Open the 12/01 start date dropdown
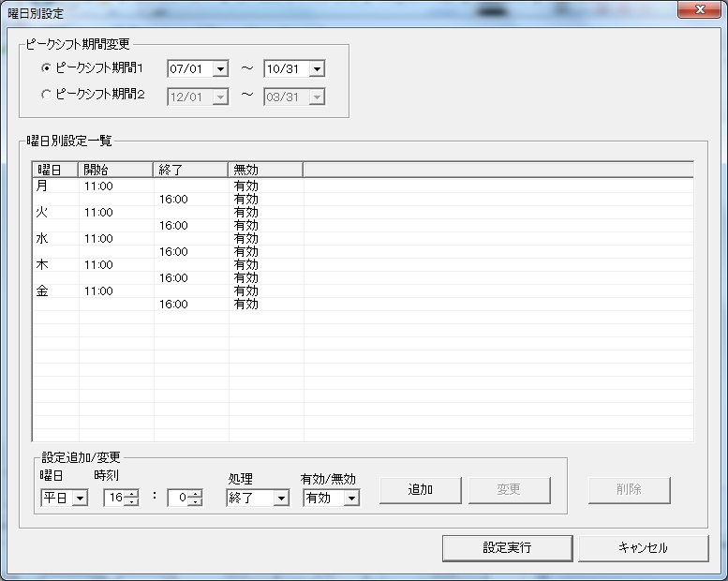728x581 pixels. tap(220, 97)
